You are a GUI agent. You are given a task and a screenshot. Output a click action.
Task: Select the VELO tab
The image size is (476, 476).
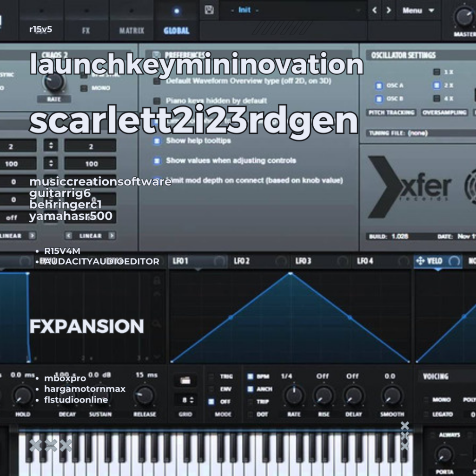(x=438, y=261)
